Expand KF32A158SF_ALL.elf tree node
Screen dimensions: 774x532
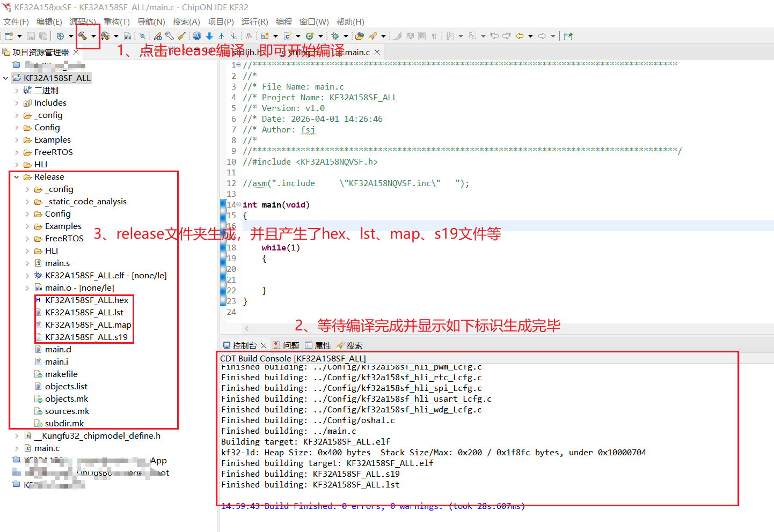[x=27, y=276]
